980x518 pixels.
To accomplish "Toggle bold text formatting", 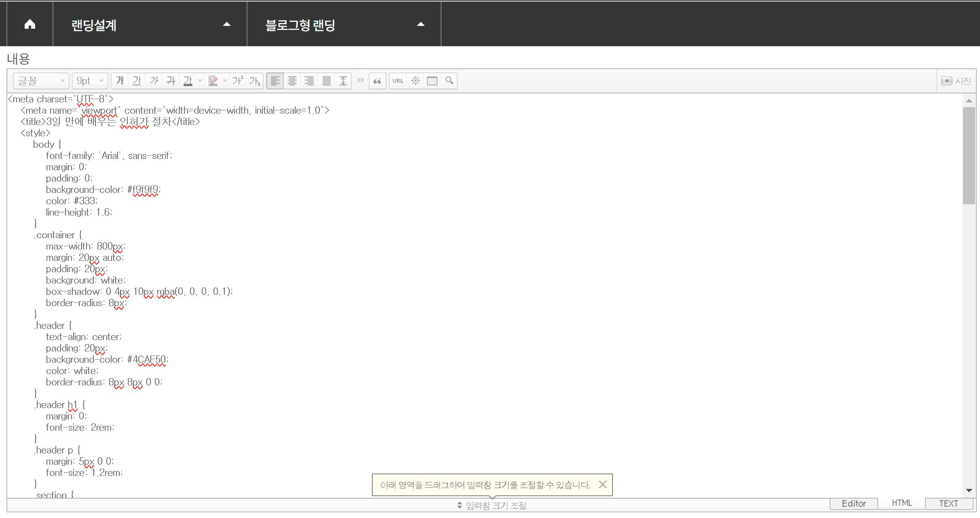I will click(120, 81).
